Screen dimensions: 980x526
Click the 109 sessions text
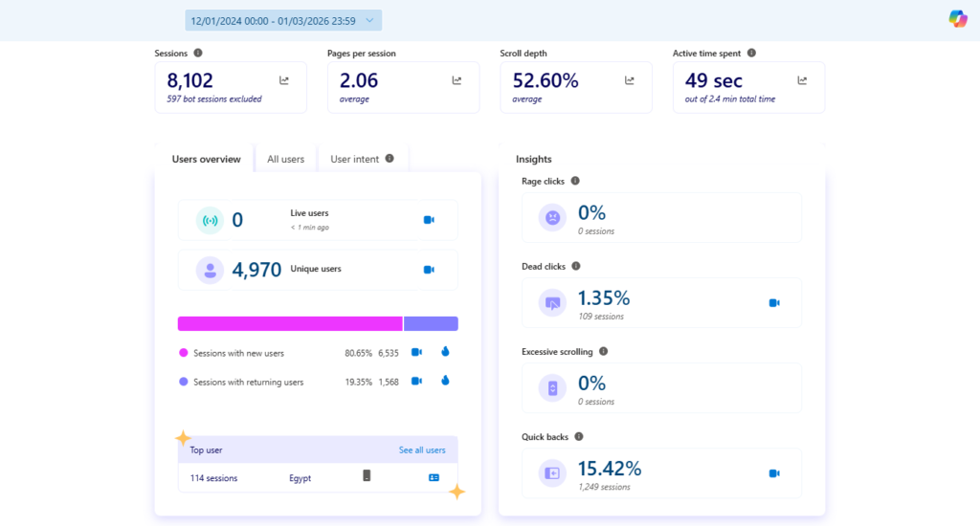[x=601, y=317]
